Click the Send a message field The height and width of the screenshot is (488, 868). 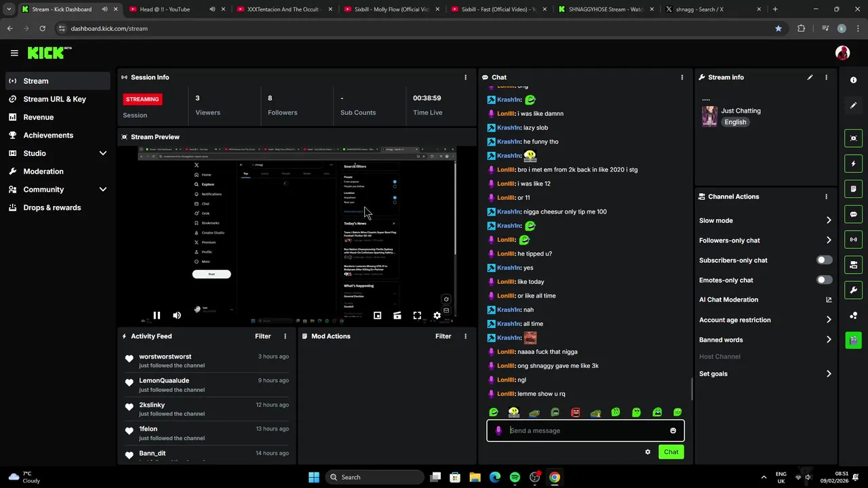point(585,430)
